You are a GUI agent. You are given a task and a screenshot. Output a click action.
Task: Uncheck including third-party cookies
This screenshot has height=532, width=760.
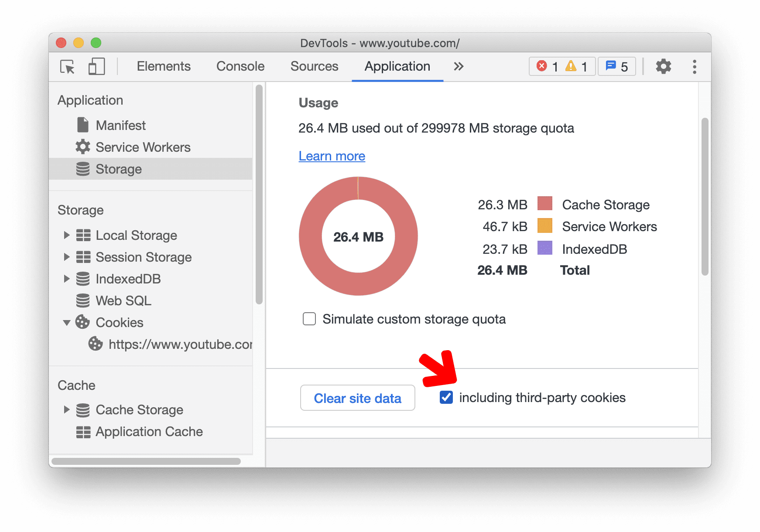[446, 398]
